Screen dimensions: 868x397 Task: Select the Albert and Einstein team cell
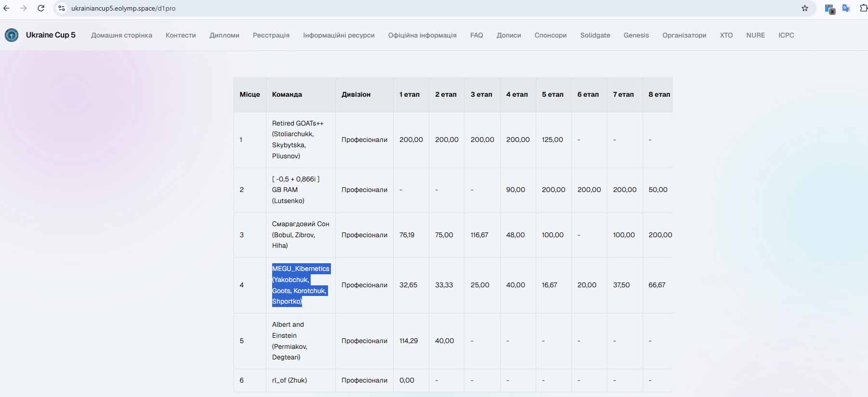click(x=301, y=341)
